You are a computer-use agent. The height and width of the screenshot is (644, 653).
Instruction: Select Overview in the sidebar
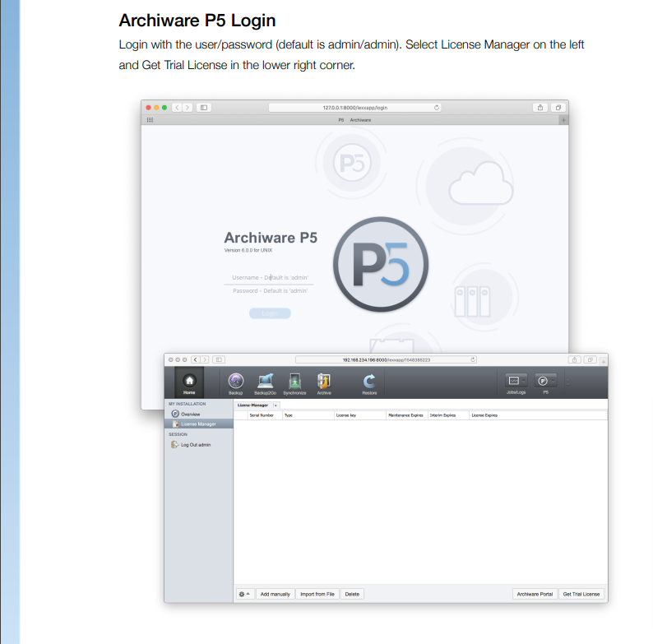click(x=189, y=414)
